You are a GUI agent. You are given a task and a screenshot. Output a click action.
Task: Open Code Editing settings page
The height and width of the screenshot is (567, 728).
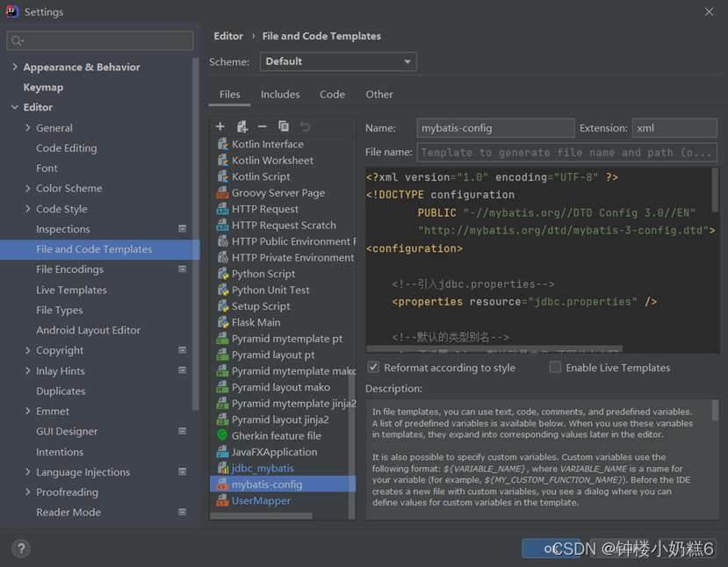pos(67,148)
